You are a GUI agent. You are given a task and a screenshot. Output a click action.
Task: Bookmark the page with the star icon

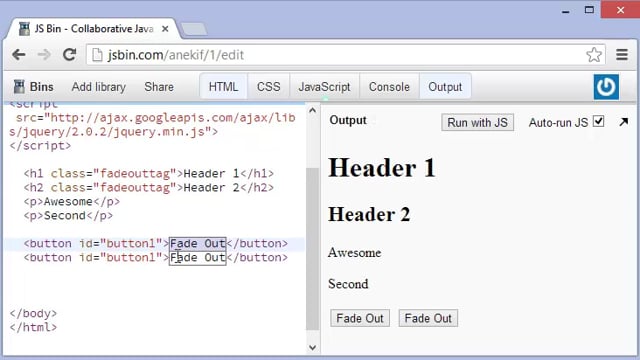pyautogui.click(x=594, y=55)
